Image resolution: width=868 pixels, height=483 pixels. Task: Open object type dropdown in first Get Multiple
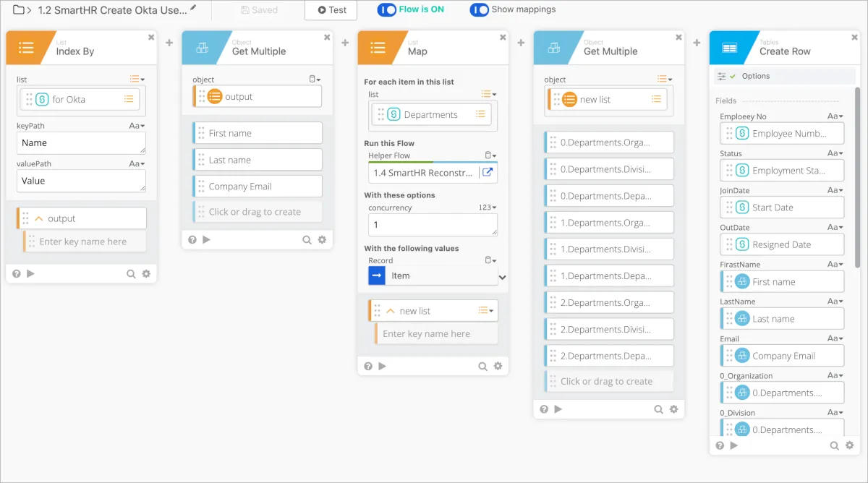tap(315, 80)
